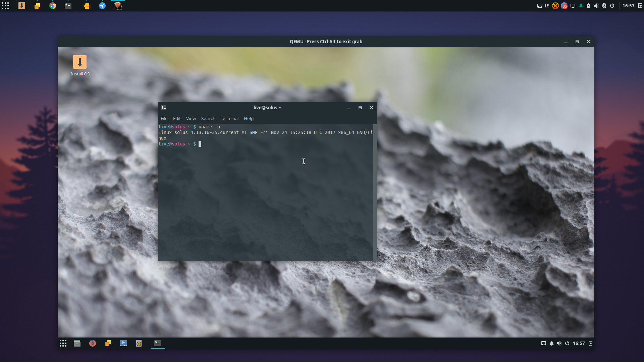Click the IE input language indicator
The width and height of the screenshot is (644, 362).
point(547,6)
